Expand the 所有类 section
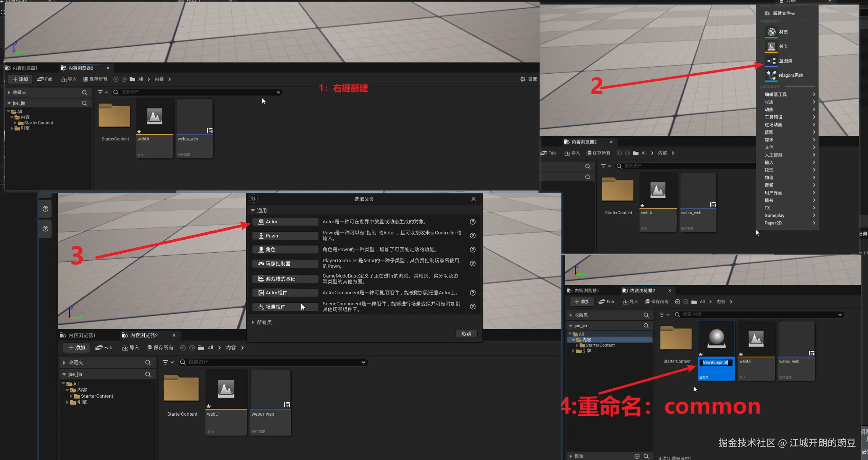 coord(253,323)
